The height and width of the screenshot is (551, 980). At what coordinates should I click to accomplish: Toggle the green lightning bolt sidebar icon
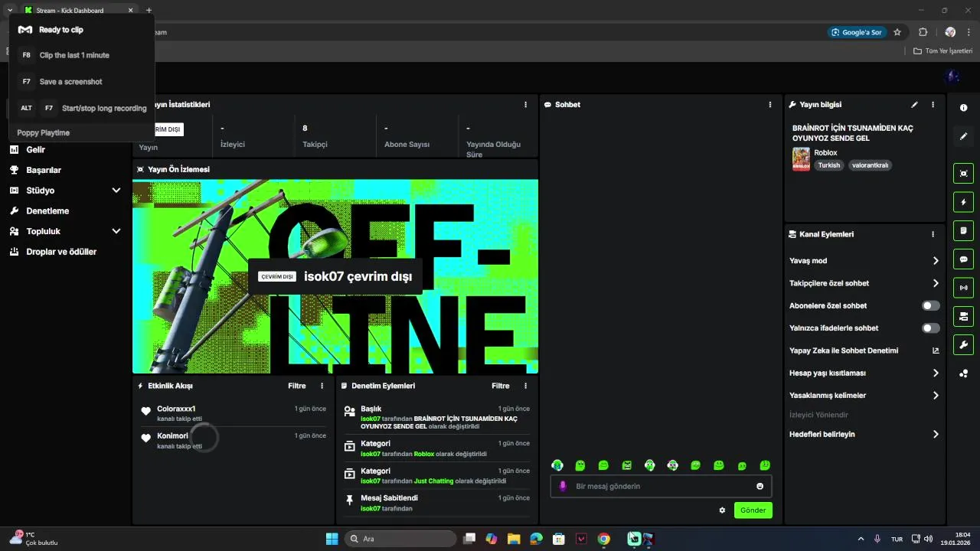pos(963,202)
